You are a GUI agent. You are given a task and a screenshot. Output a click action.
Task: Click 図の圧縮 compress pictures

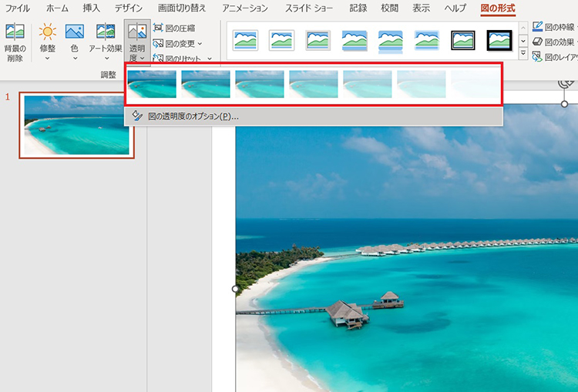click(175, 28)
